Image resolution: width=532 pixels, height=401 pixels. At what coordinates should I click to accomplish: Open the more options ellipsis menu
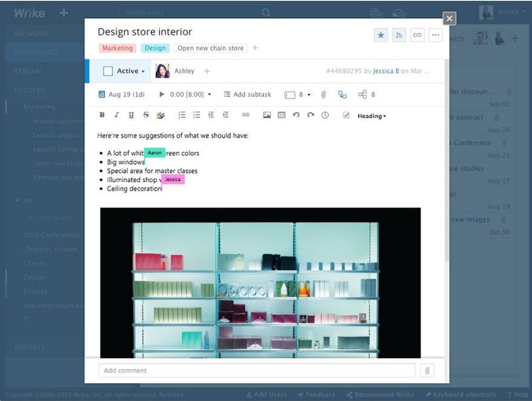[435, 35]
